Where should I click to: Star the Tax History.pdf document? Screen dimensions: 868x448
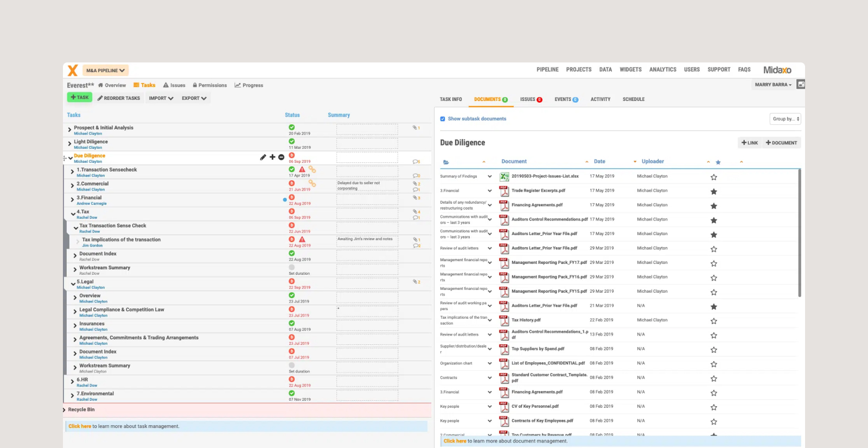pos(714,321)
